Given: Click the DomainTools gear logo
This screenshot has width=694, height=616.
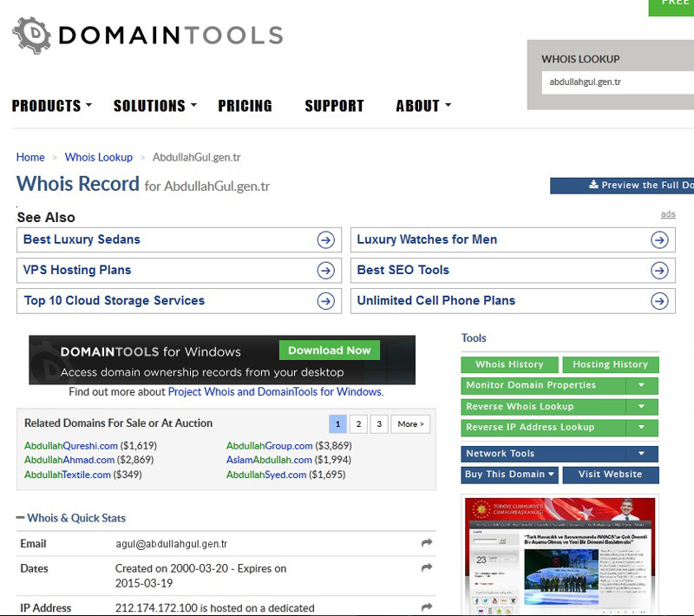Looking at the screenshot, I should tap(33, 36).
